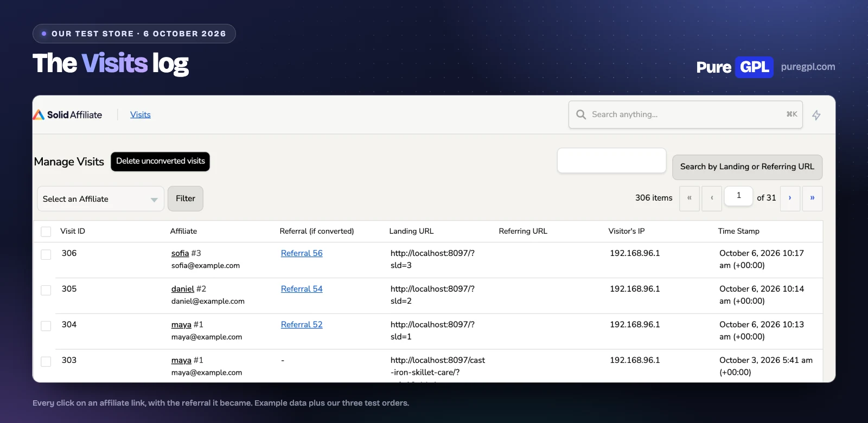Check the box for visit 305
868x423 pixels.
(x=46, y=290)
